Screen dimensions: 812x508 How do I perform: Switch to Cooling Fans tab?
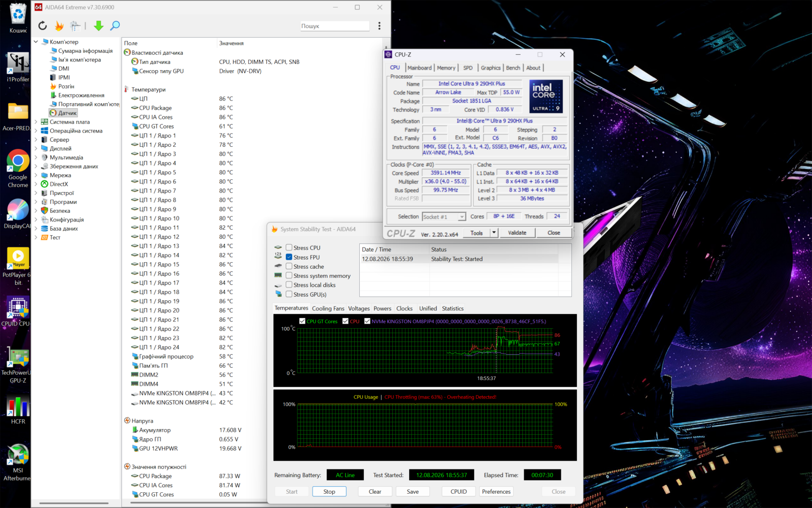pos(328,308)
